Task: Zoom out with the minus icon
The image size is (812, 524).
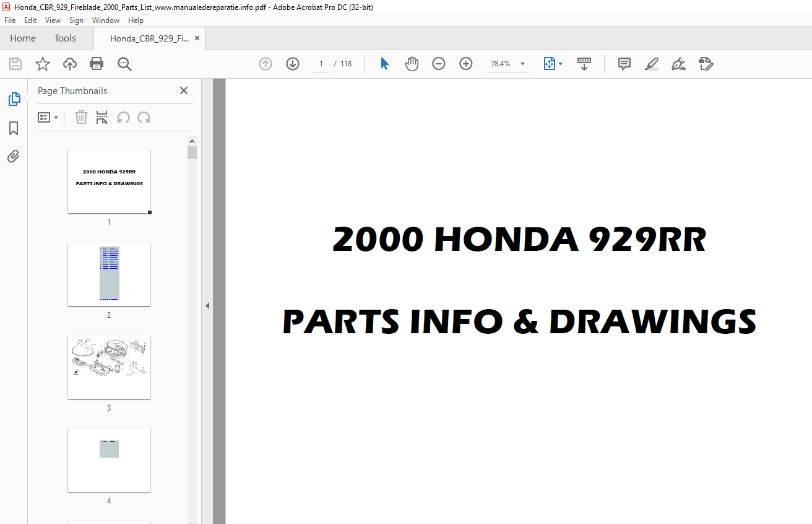Action: click(439, 64)
